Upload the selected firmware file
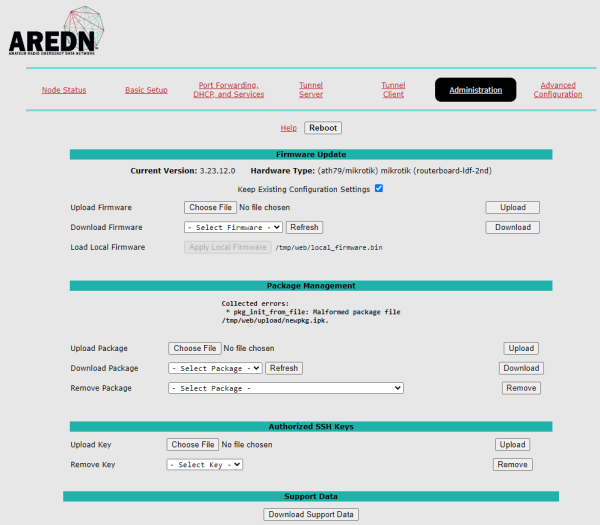600x525 pixels. click(x=513, y=207)
